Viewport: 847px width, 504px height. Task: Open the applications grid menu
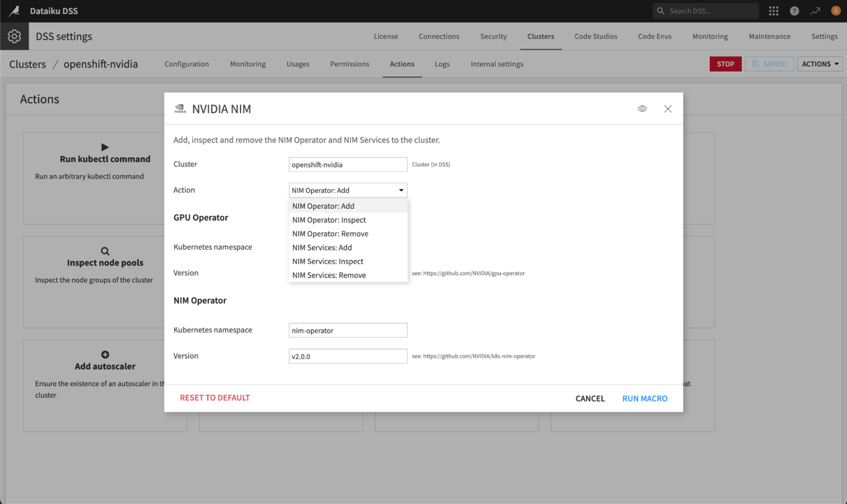point(773,11)
